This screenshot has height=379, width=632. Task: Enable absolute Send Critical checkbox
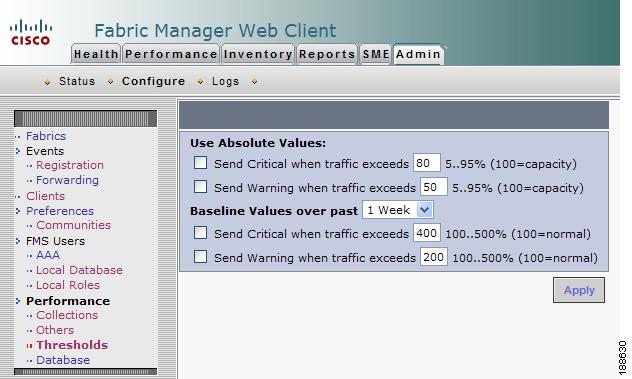(x=200, y=163)
